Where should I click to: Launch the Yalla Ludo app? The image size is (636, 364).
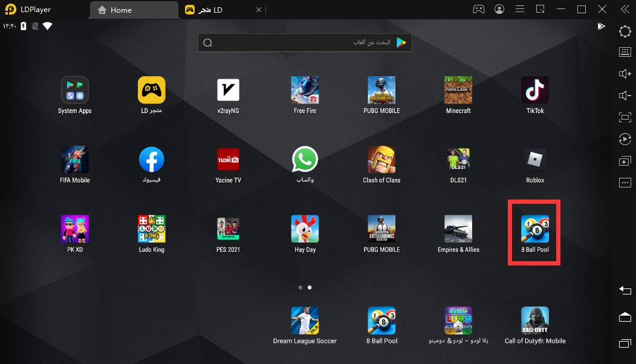458,320
